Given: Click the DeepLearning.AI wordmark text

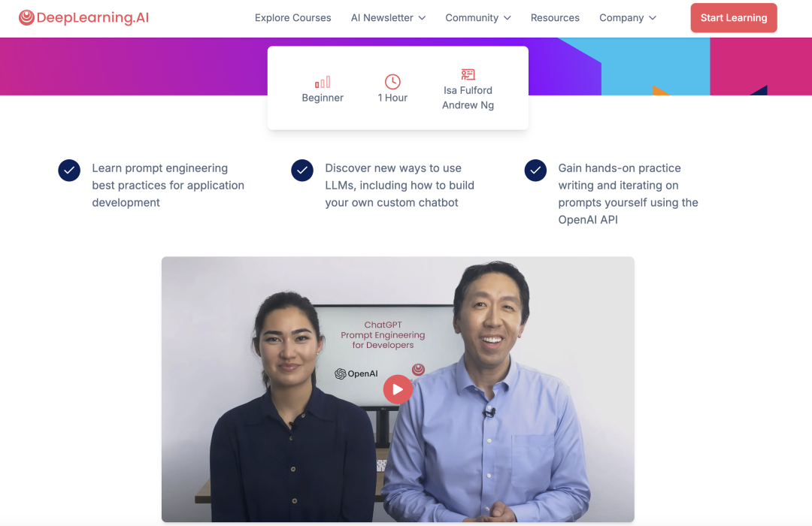Looking at the screenshot, I should coord(92,17).
